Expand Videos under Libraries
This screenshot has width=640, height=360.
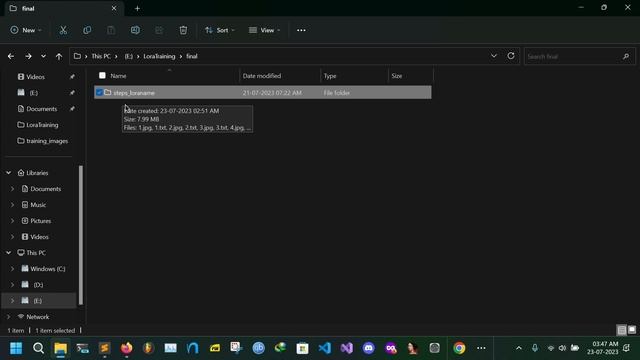(x=12, y=237)
